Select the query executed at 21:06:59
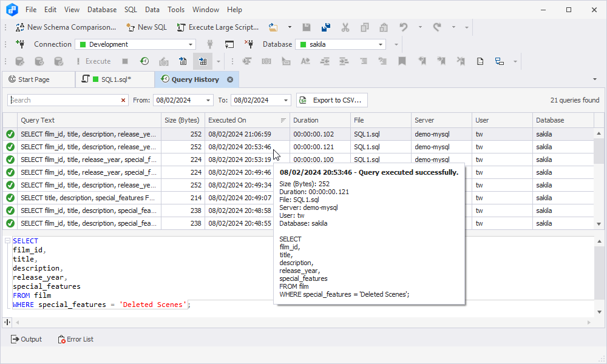607x364 pixels. 299,134
